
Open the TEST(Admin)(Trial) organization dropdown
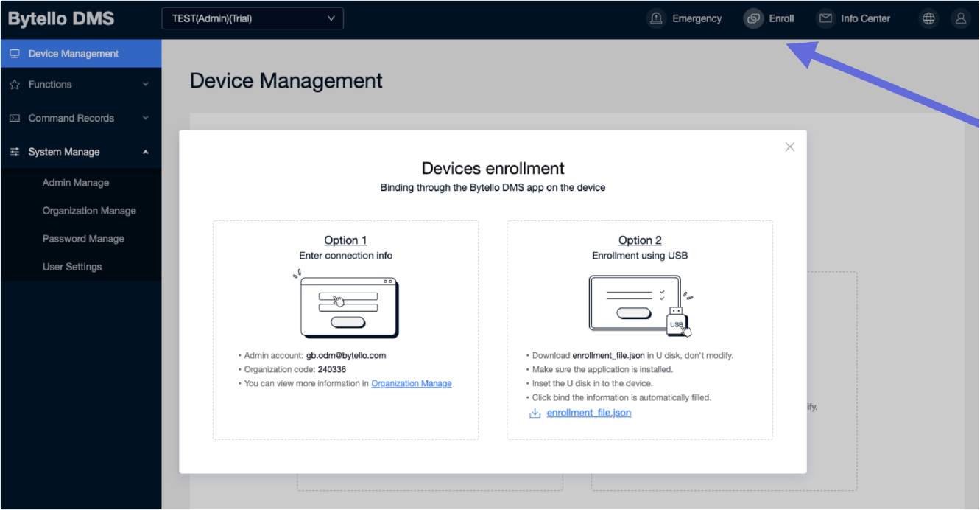point(253,18)
